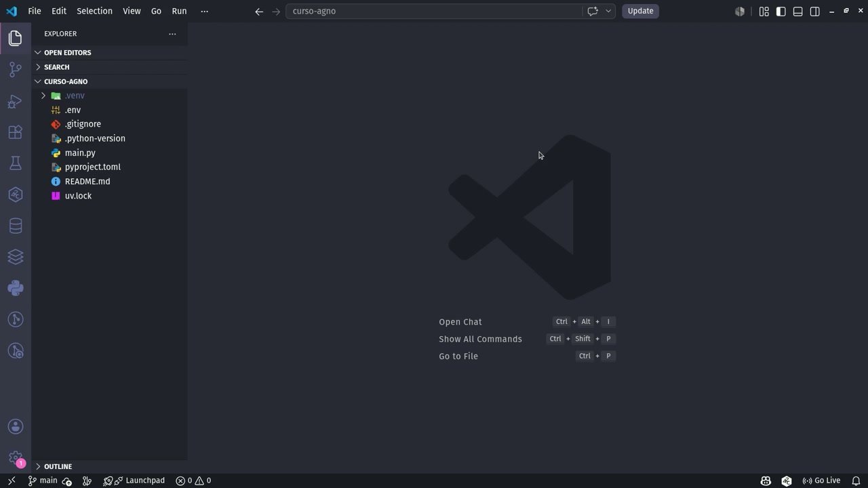Click the Git graph icon in status bar
This screenshot has height=488, width=868.
(87, 481)
